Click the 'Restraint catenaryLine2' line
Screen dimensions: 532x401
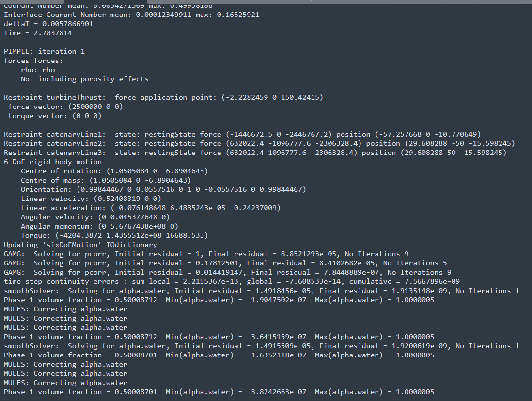[x=259, y=143]
